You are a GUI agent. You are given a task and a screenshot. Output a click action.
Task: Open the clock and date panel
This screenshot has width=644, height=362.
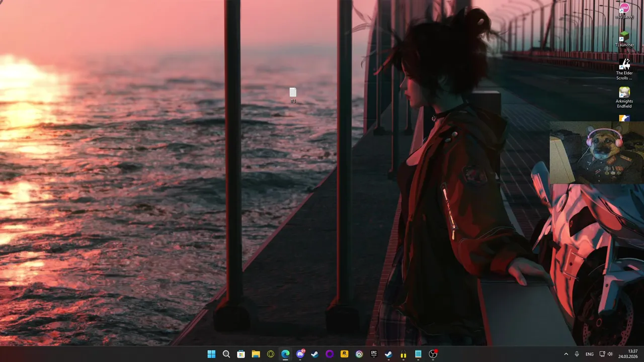628,354
